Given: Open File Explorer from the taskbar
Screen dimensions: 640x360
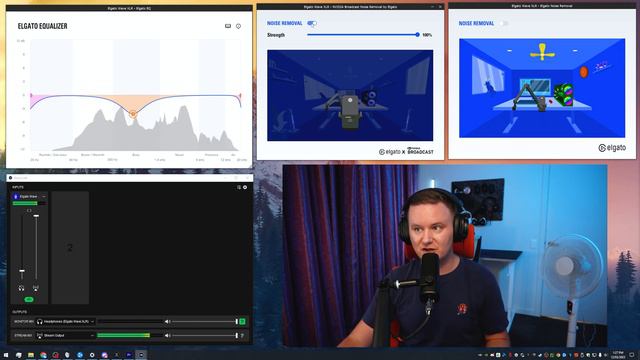Looking at the screenshot, I should 31,355.
